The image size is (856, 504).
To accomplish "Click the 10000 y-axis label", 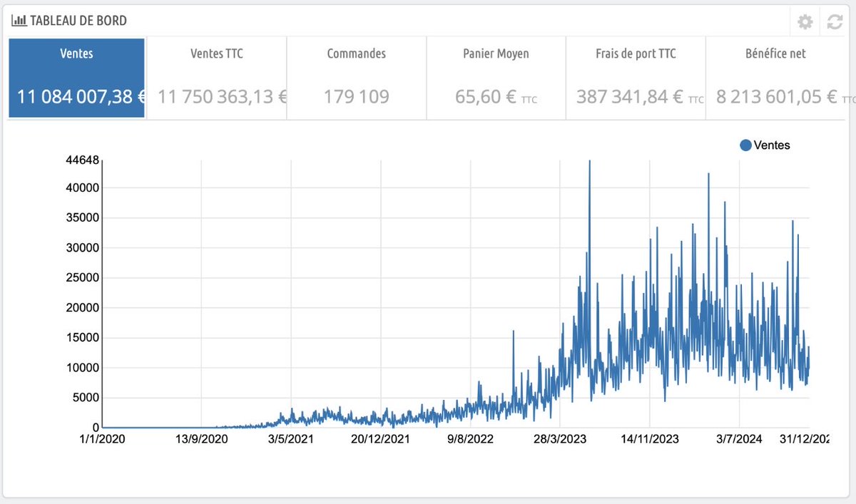I will point(83,368).
